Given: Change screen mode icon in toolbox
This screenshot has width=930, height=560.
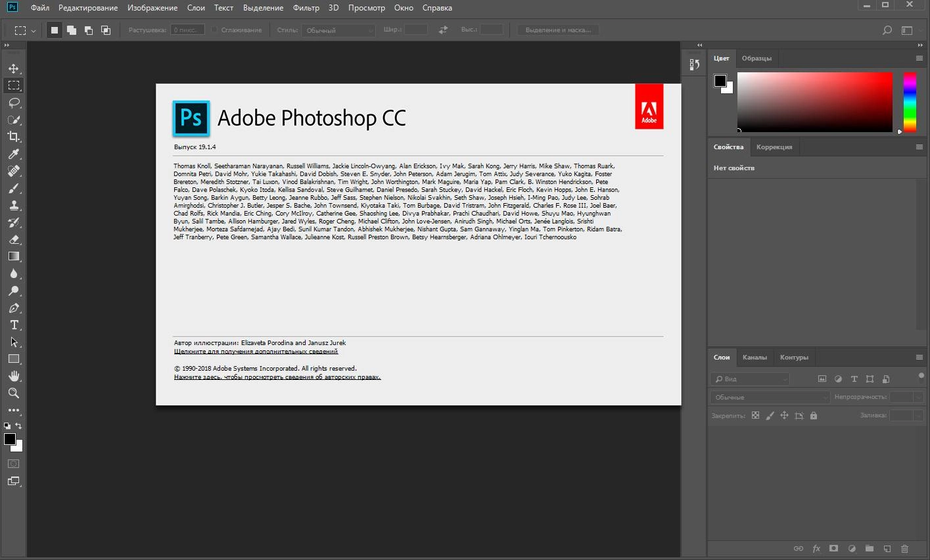Looking at the screenshot, I should (x=13, y=481).
